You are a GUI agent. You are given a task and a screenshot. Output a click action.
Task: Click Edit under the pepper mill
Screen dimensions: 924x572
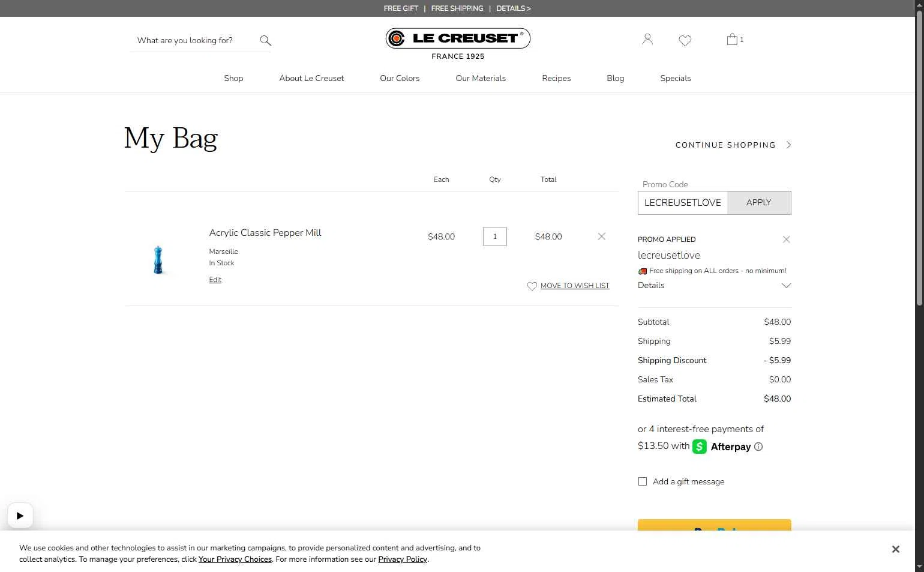coord(215,280)
